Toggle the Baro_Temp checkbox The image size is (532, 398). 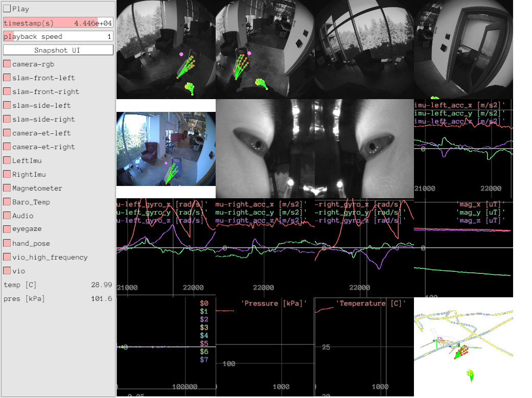pyautogui.click(x=7, y=202)
